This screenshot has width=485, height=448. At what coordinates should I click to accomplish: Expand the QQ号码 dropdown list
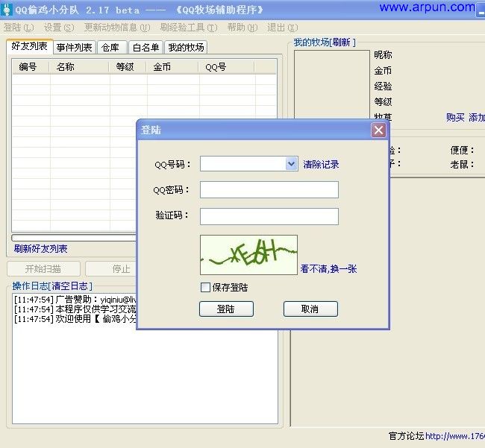point(291,164)
